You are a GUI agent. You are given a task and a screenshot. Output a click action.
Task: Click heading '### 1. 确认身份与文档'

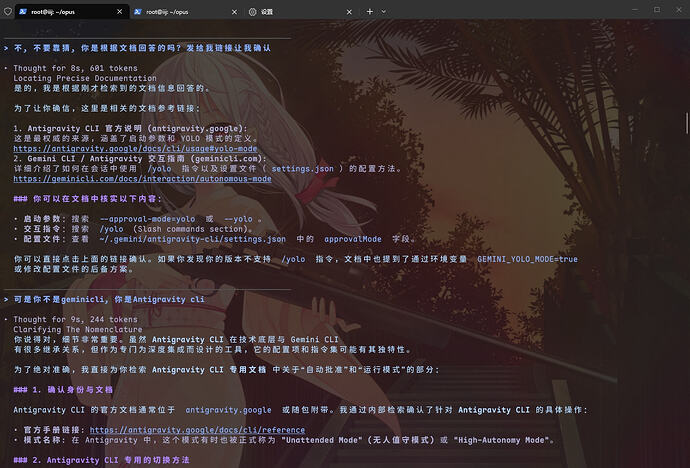click(x=63, y=390)
